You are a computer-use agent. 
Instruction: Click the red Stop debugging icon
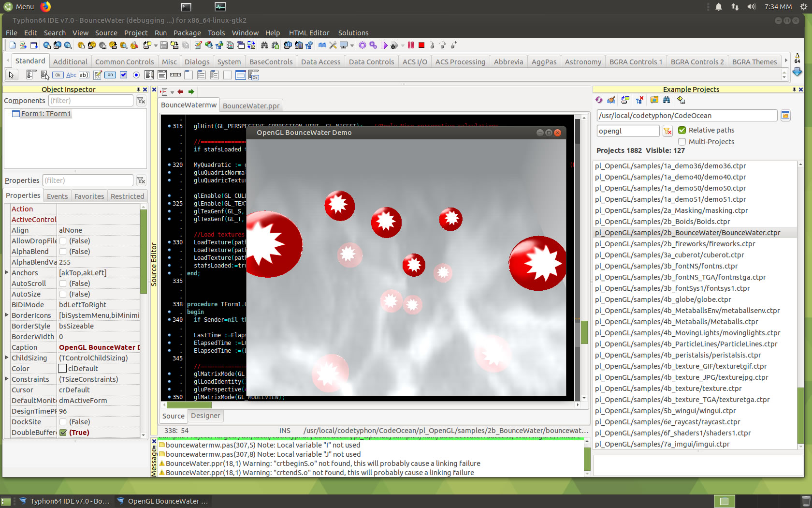(x=421, y=45)
